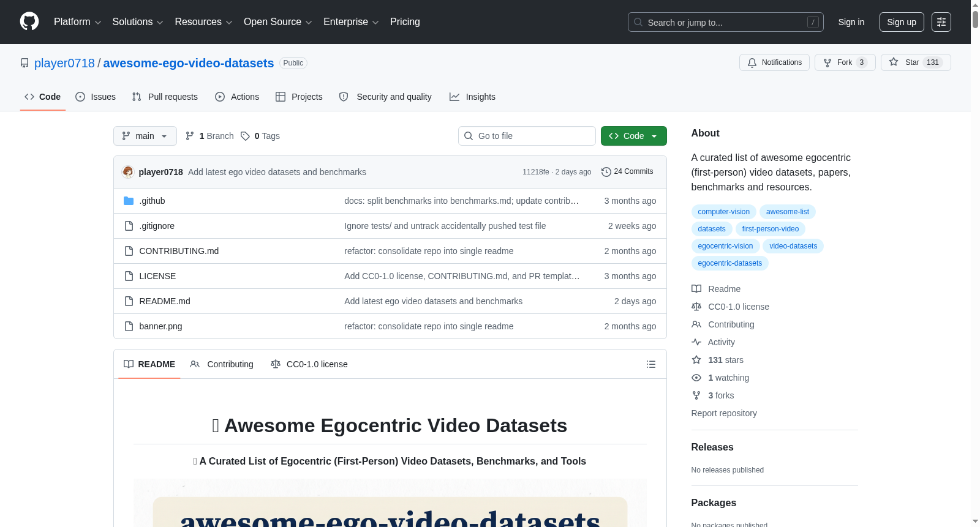This screenshot has width=980, height=527.
Task: Click the player0718 avatar image
Action: (x=128, y=172)
